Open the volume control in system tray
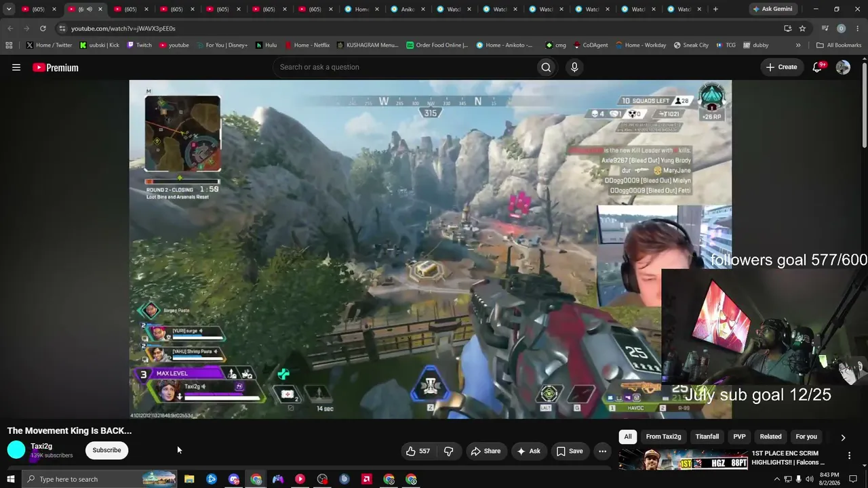 pos(809,479)
